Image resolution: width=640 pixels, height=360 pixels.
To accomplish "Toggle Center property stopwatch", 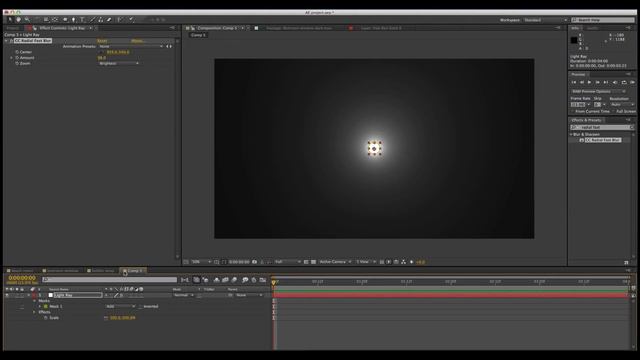I will coord(17,52).
